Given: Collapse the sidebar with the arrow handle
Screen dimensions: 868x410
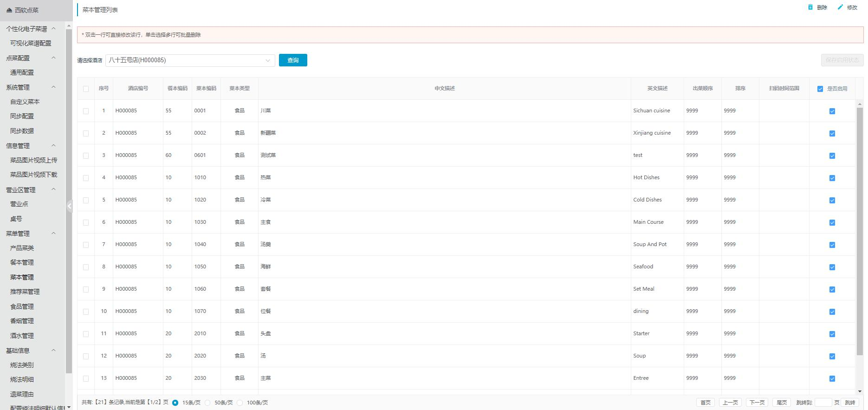Looking at the screenshot, I should tap(70, 206).
